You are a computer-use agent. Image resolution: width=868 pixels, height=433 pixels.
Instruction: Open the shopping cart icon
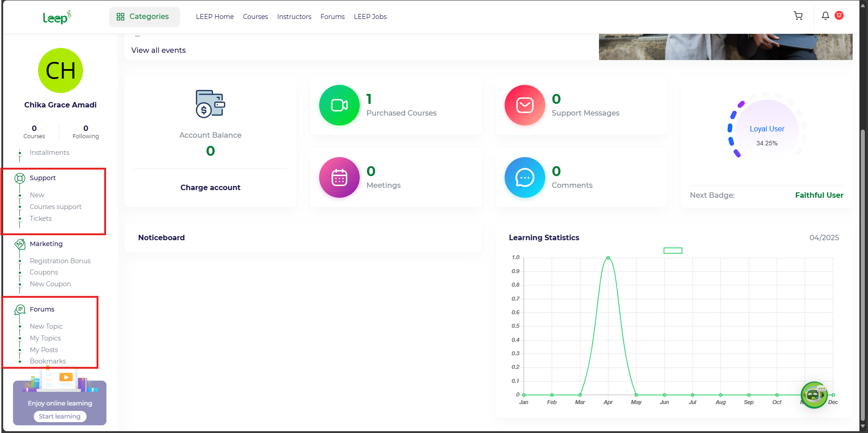point(798,16)
